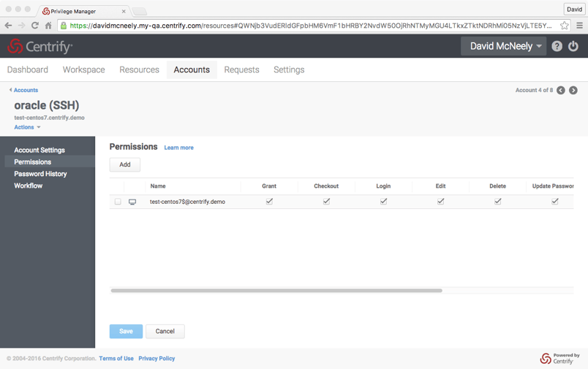Toggle Checkout permission for test-centos7$
Viewport: 588px width, 369px height.
coord(326,202)
